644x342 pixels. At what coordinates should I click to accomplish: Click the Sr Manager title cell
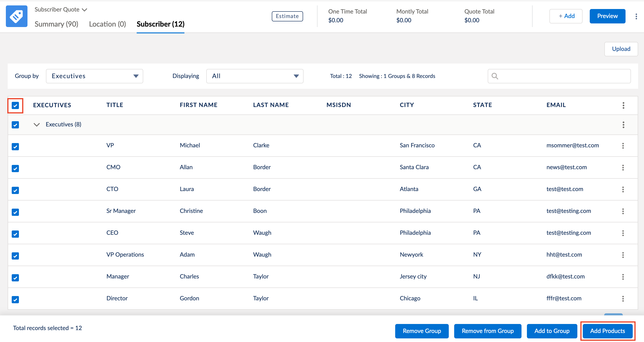coord(121,211)
